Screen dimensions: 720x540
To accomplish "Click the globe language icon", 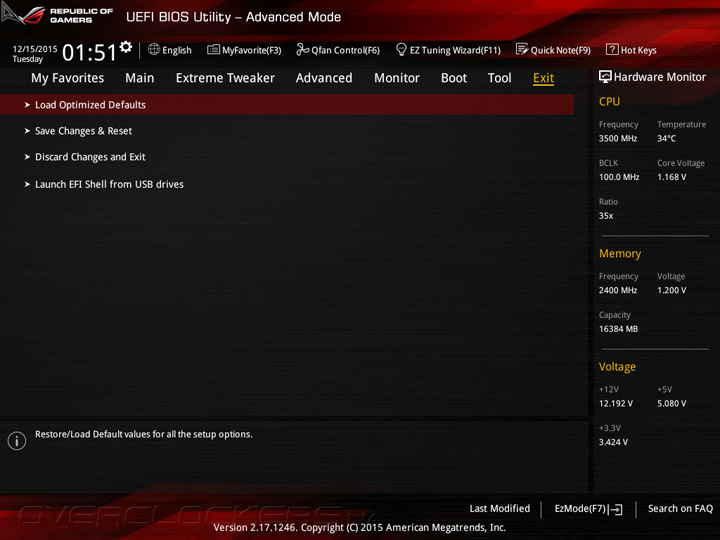I will pyautogui.click(x=154, y=49).
